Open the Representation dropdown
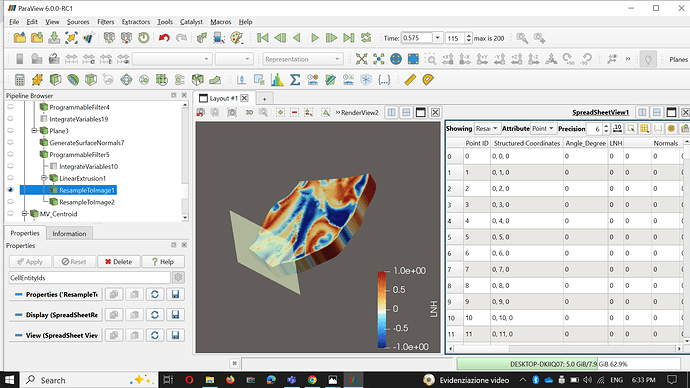 coord(302,59)
